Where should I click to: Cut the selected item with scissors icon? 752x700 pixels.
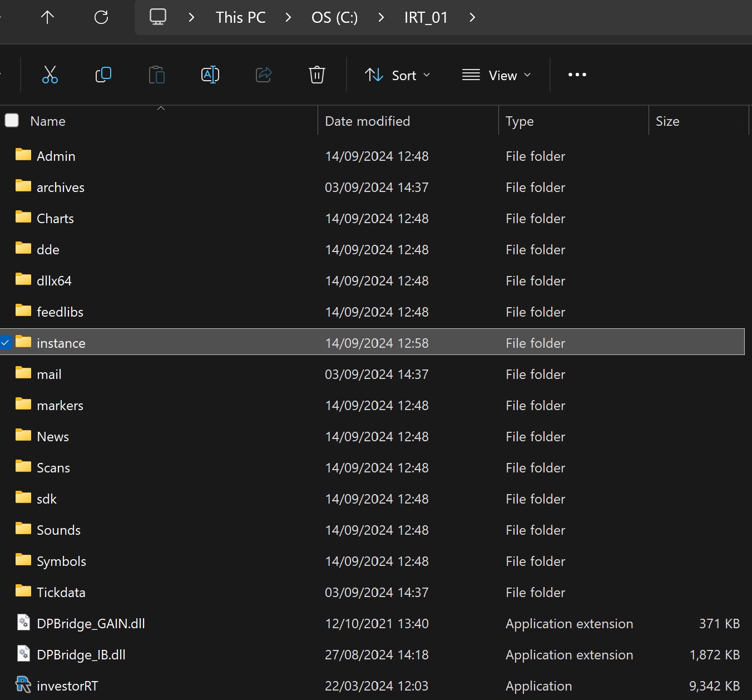50,75
